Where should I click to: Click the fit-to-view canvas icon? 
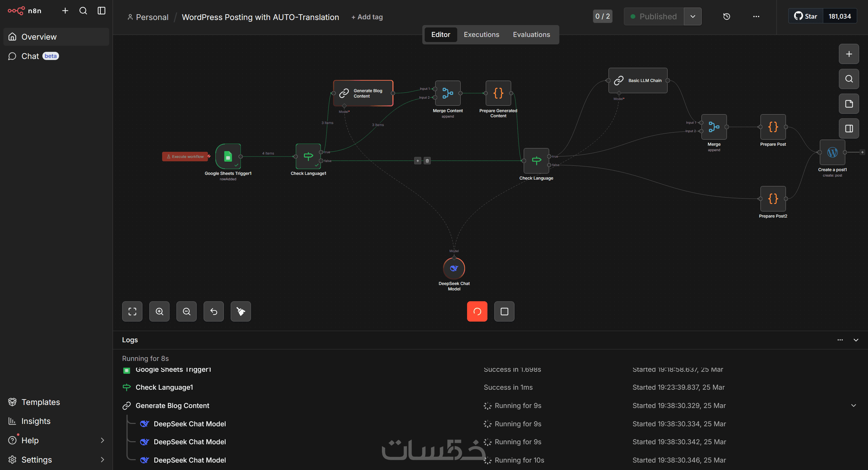(x=132, y=311)
